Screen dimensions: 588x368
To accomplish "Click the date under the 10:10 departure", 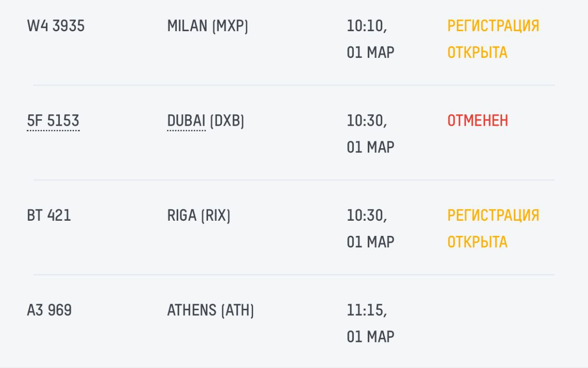I will pos(370,52).
